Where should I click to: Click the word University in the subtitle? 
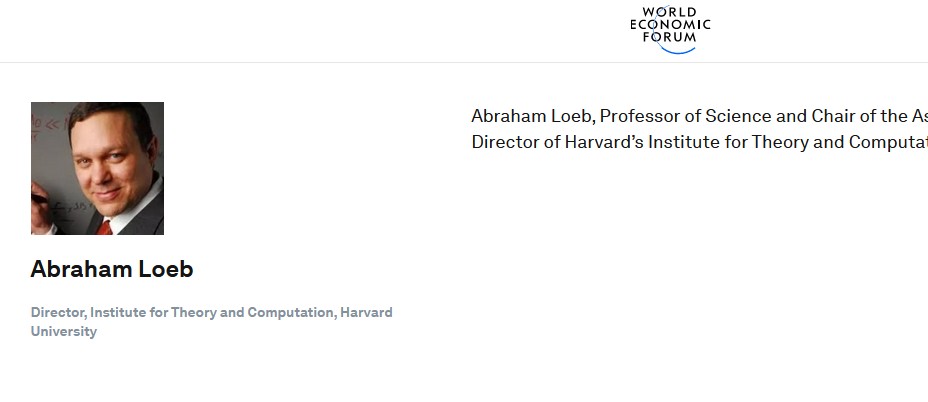64,331
